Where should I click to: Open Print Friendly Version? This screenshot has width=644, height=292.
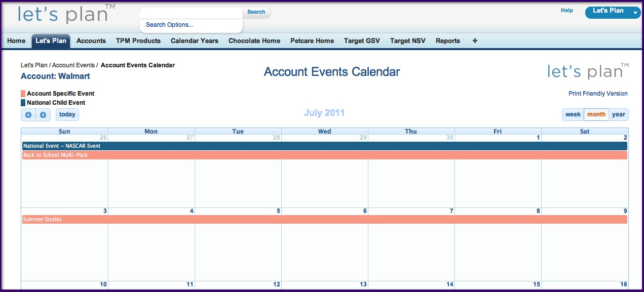598,94
